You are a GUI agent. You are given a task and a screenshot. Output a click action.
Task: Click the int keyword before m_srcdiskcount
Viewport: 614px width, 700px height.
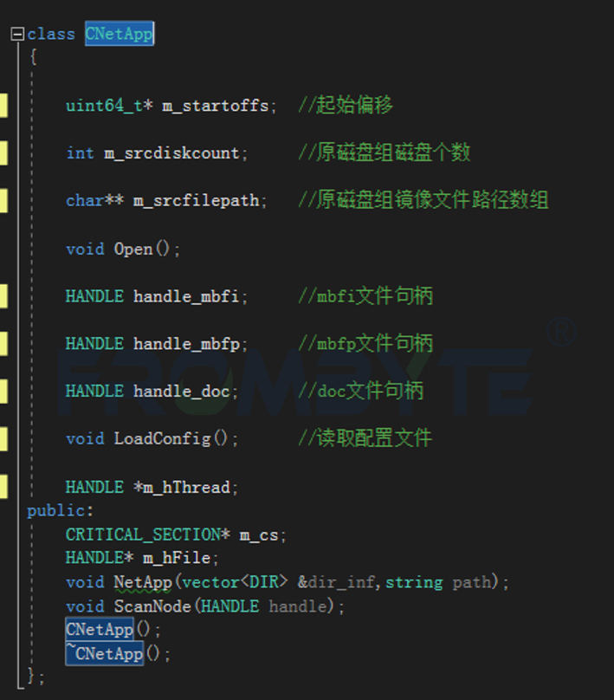point(81,153)
